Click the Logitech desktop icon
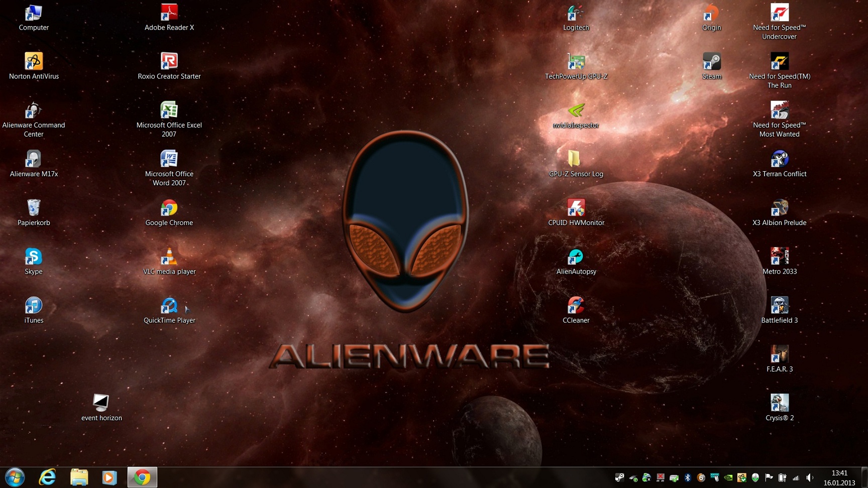Viewport: 868px width, 488px height. 576,18
